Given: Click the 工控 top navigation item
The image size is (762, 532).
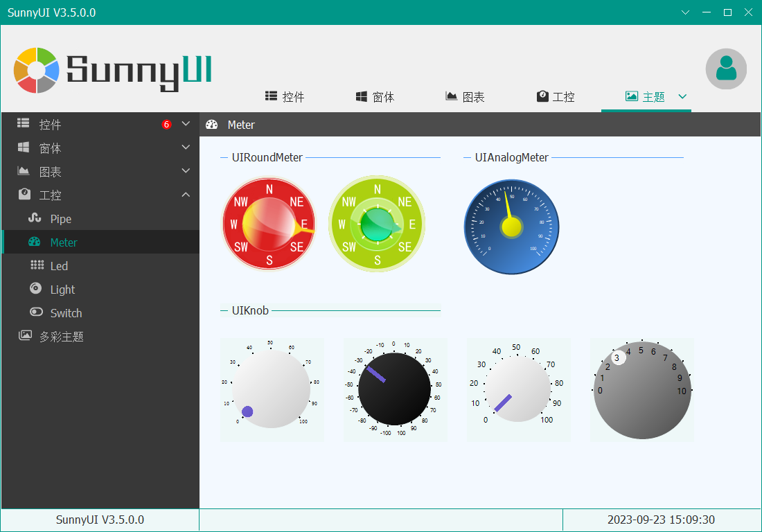Looking at the screenshot, I should pos(556,97).
